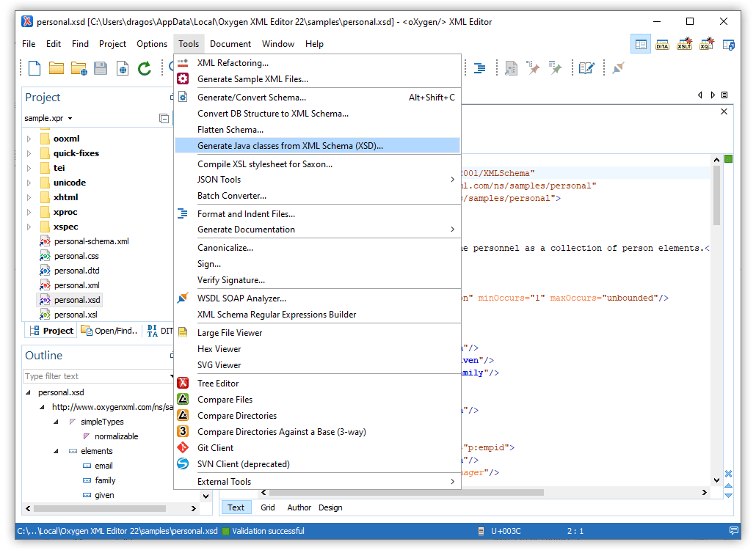The height and width of the screenshot is (550, 756).
Task: Launch Git Client from the menu
Action: point(317,448)
